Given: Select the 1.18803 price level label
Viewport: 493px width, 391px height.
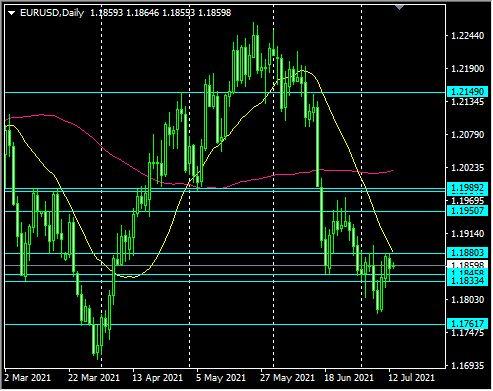Looking at the screenshot, I should 467,252.
